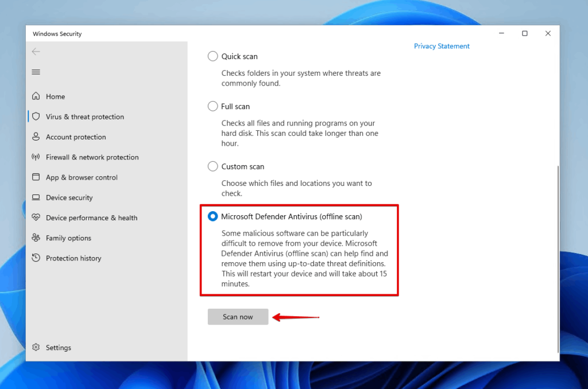
Task: Go back using the back arrow
Action: pos(36,52)
